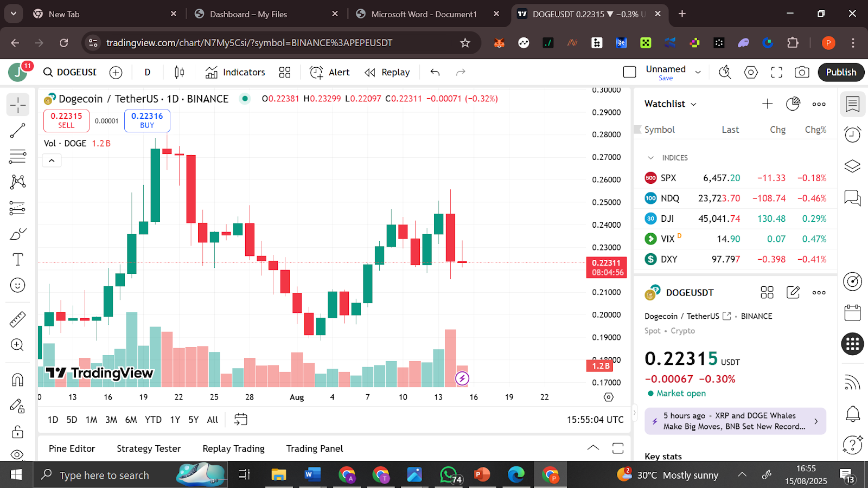Collapse the bottom Pine Editor panel

click(x=593, y=448)
